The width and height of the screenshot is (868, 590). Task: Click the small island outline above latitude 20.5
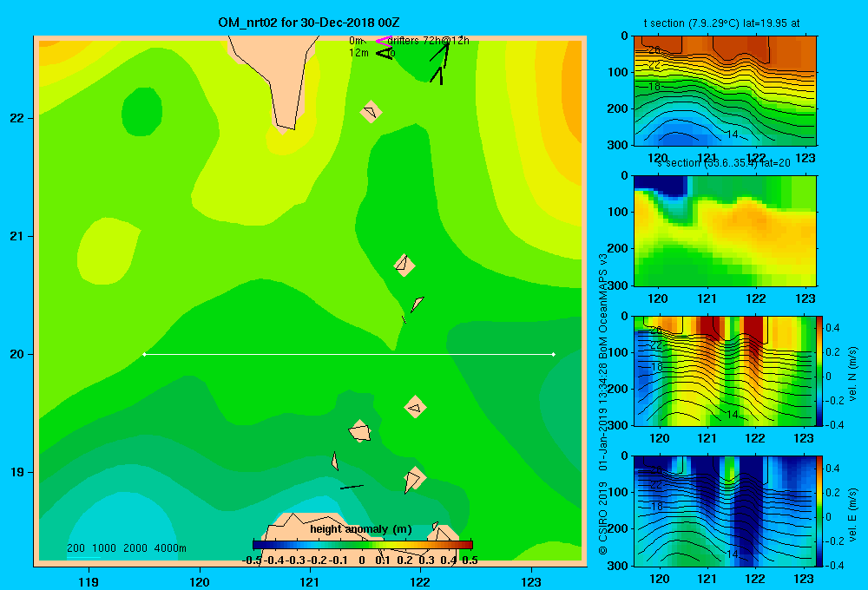tap(418, 304)
